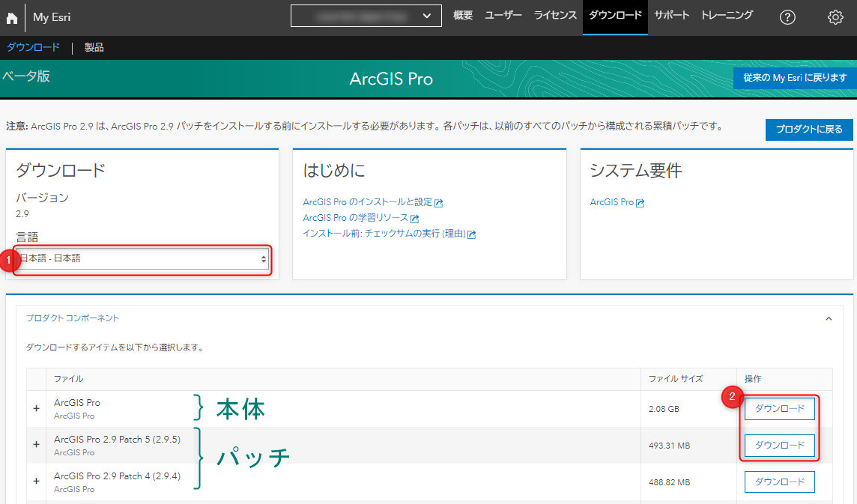Click the ファイル サイズ column header
Viewport: 857px width, 504px height.
676,379
